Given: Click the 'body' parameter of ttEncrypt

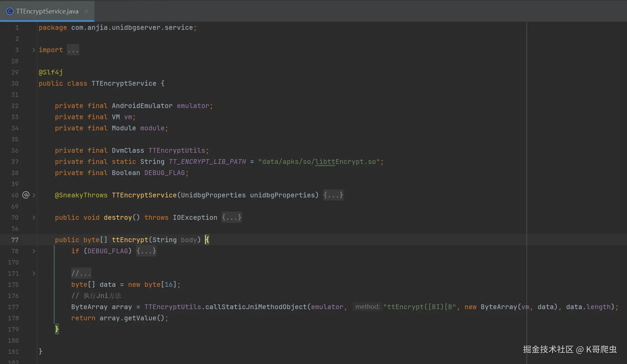Looking at the screenshot, I should point(189,240).
